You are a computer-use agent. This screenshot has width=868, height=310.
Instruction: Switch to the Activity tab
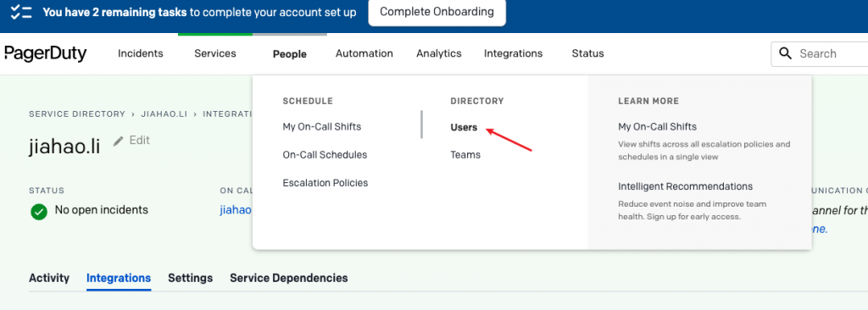(49, 278)
